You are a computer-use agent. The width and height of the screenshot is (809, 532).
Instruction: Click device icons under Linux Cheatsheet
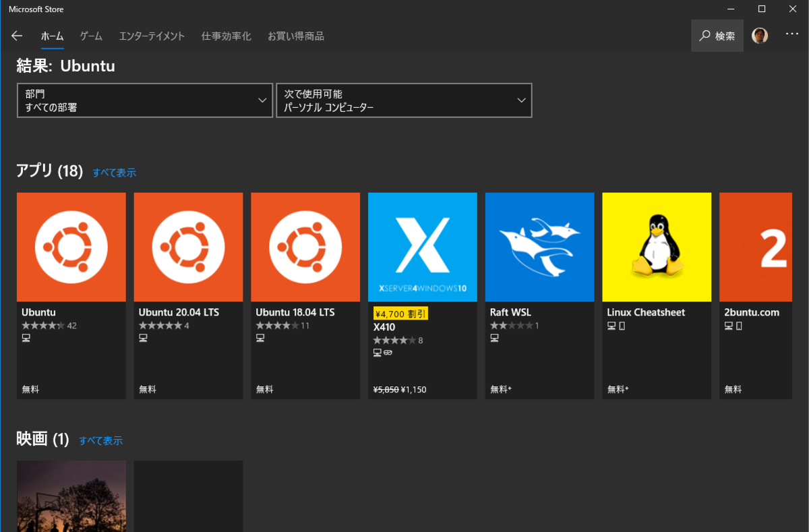pyautogui.click(x=616, y=326)
